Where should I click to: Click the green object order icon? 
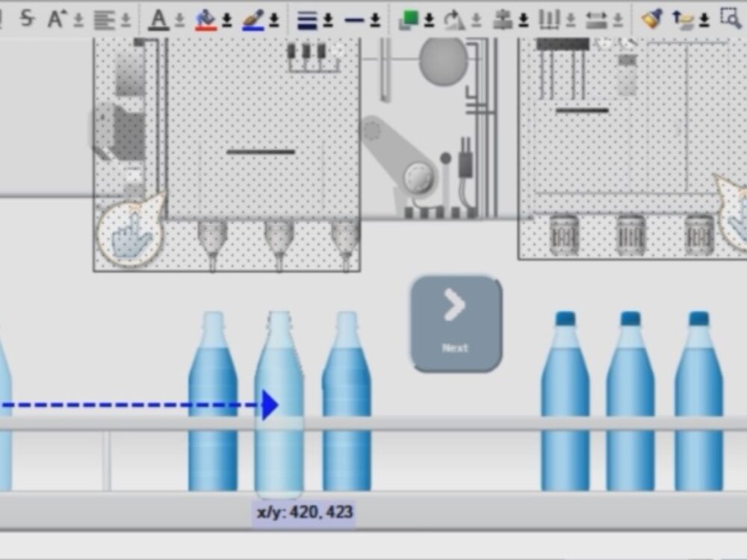[x=409, y=20]
